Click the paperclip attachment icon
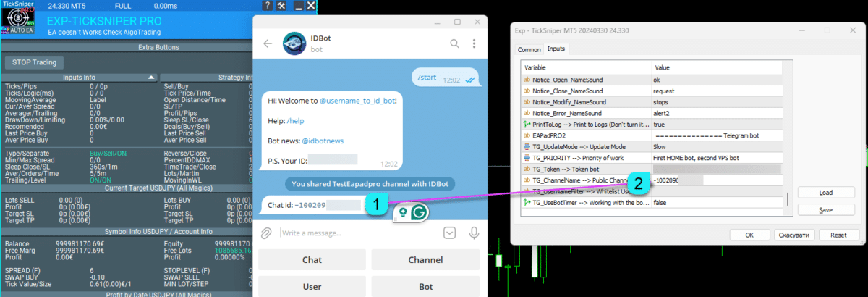The image size is (868, 297). pos(266,233)
